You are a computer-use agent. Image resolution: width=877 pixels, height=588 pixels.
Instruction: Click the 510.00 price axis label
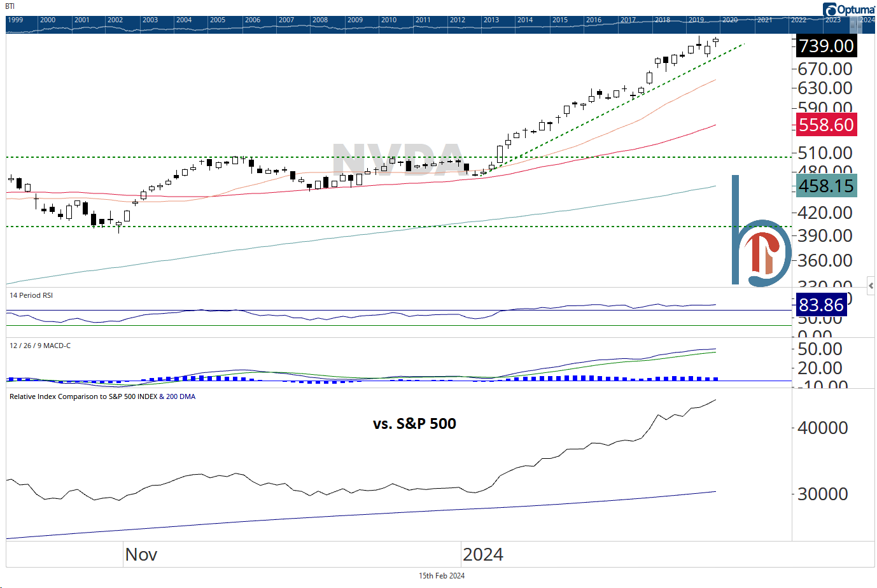[x=825, y=153]
